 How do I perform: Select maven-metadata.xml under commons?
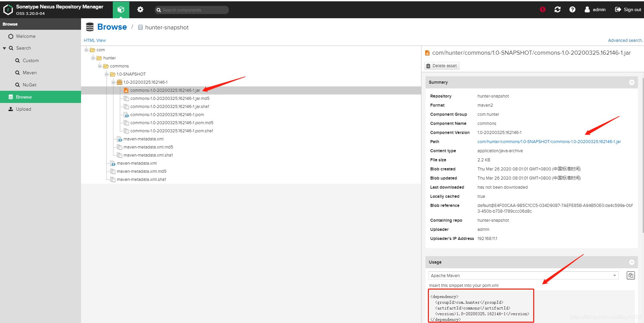click(x=137, y=163)
